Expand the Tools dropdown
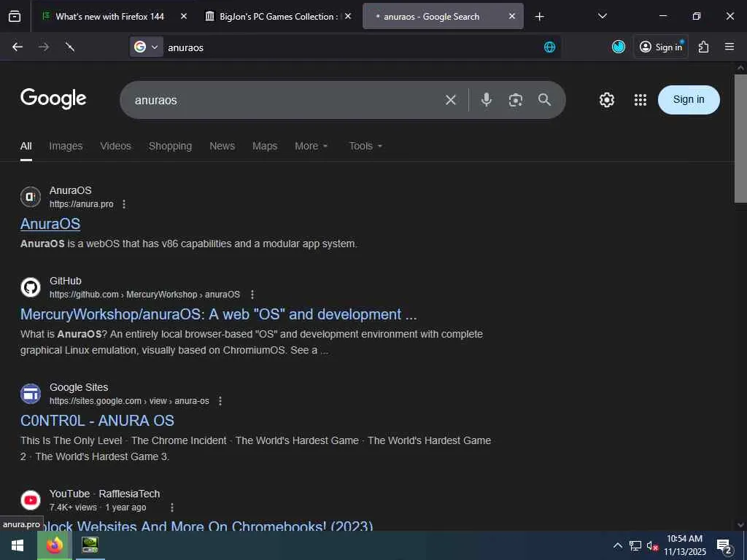 pos(365,146)
